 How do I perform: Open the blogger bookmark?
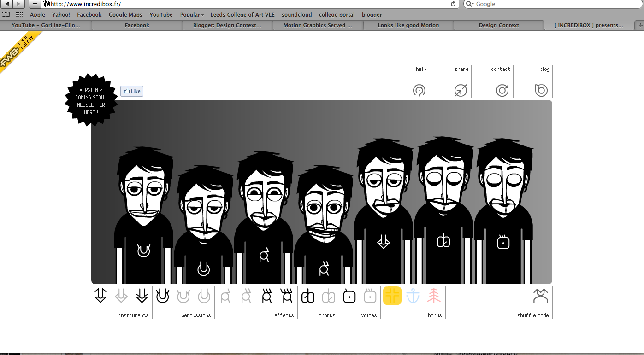click(372, 15)
